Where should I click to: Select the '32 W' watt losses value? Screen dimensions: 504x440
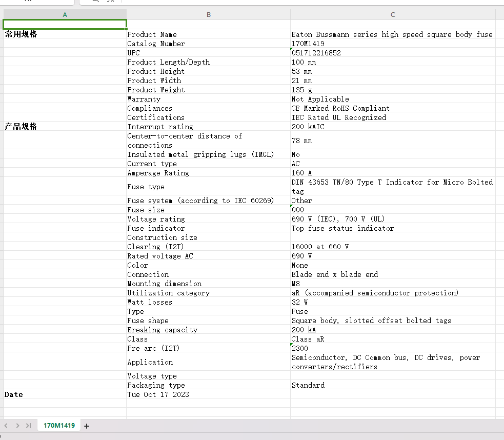coord(393,302)
